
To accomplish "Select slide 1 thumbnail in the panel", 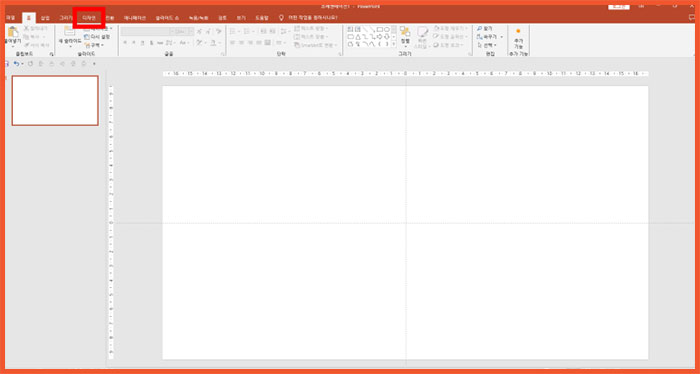I will [x=55, y=100].
